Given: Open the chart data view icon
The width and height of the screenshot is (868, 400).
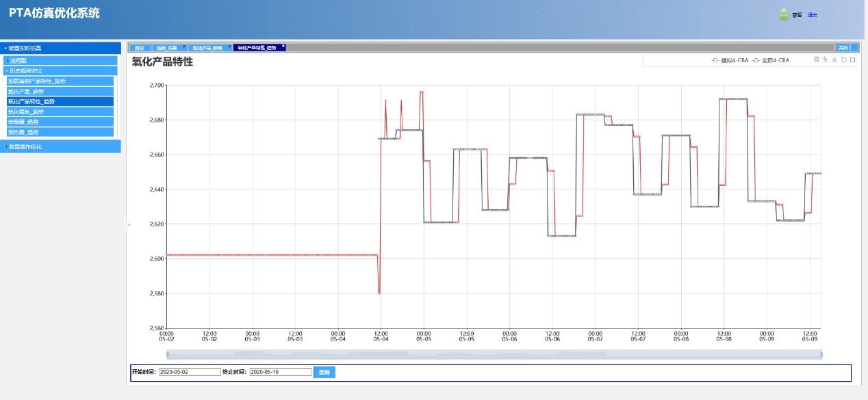Looking at the screenshot, I should pyautogui.click(x=817, y=60).
